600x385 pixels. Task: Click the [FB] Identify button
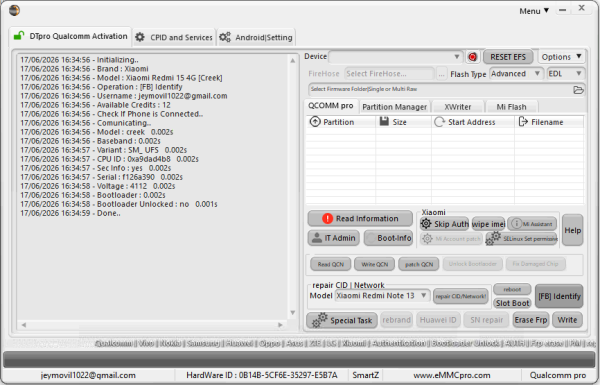click(559, 296)
